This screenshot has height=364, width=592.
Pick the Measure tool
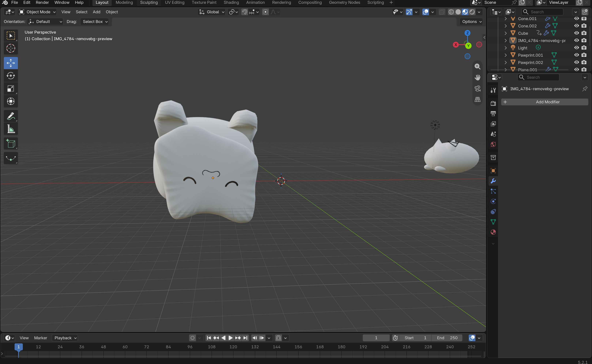tap(11, 129)
